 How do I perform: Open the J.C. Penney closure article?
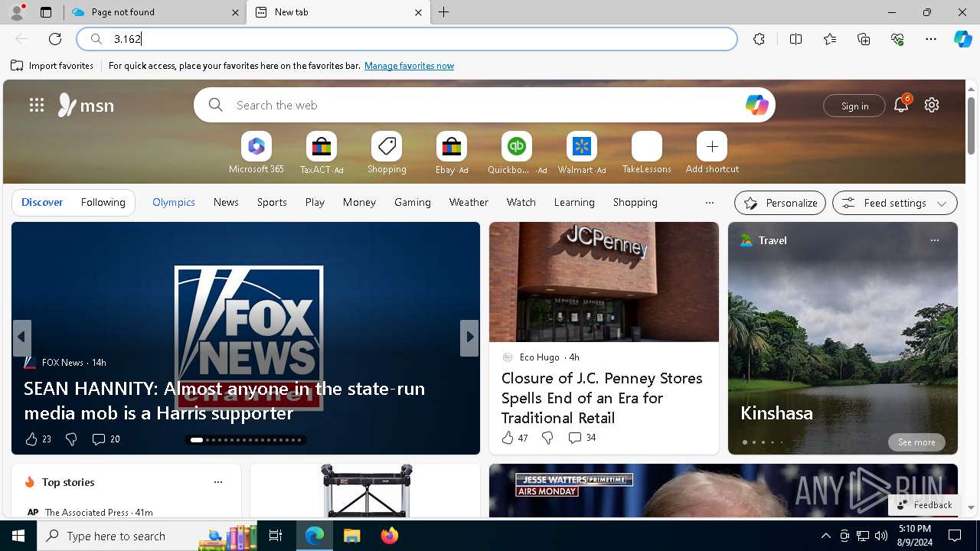(x=602, y=398)
